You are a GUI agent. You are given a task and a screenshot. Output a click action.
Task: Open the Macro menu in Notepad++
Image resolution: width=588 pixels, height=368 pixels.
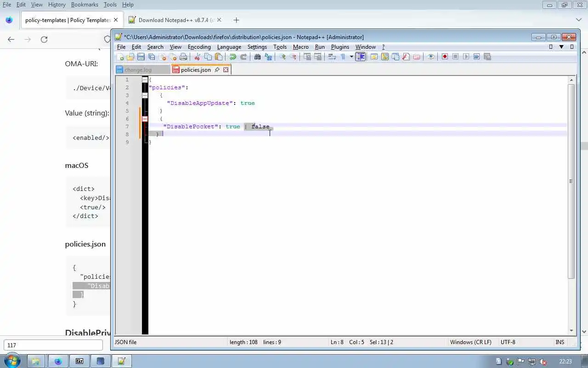300,47
